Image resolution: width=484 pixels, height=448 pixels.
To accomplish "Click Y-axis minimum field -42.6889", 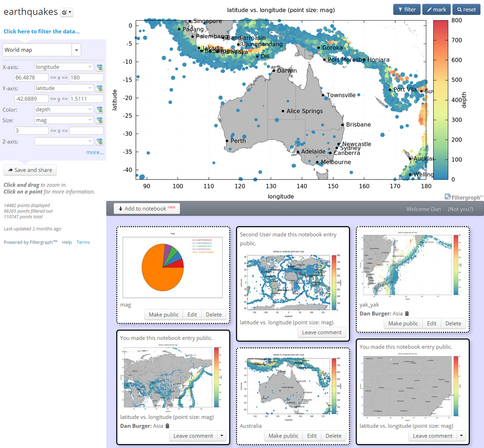I will point(31,99).
